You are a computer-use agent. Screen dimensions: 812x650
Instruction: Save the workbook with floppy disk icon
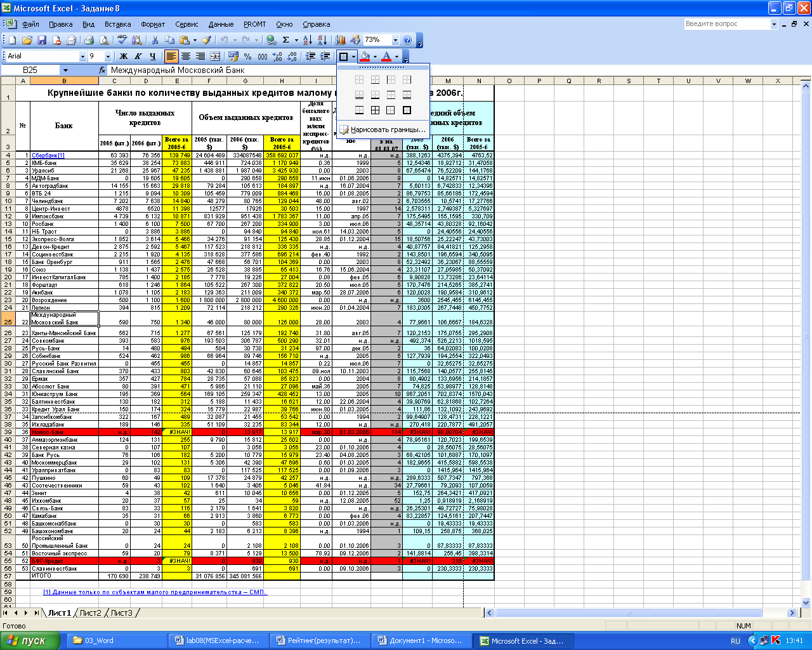[x=42, y=40]
